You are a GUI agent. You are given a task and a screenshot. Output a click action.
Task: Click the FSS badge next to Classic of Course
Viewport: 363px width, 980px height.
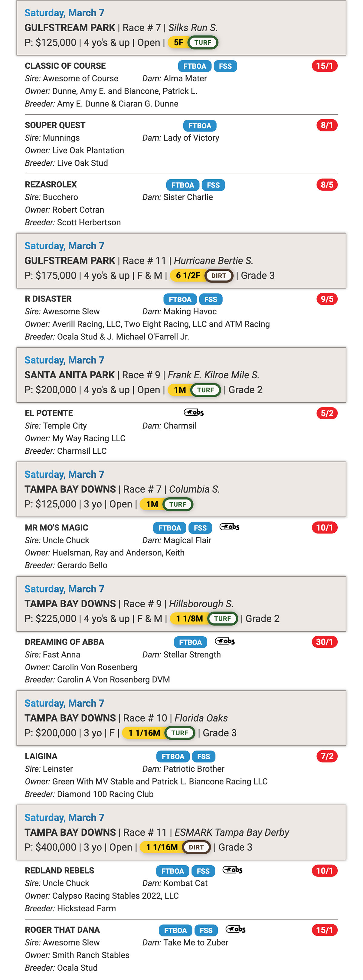pyautogui.click(x=225, y=66)
